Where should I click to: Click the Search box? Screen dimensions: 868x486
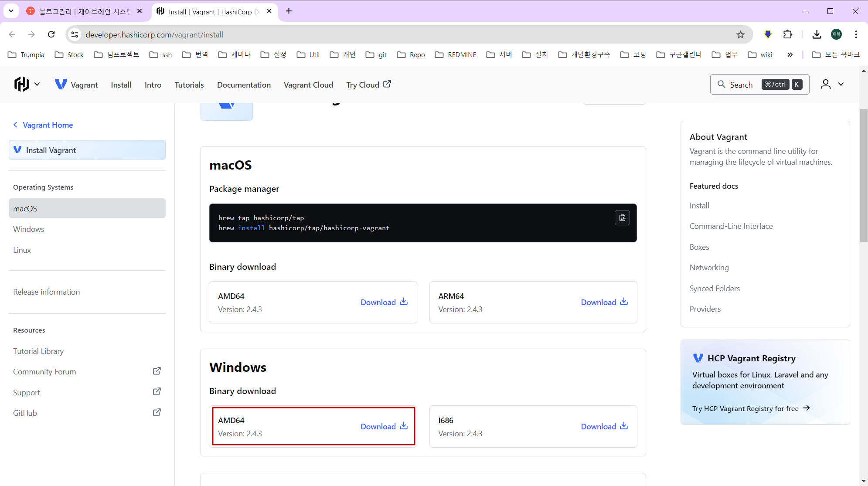[759, 84]
